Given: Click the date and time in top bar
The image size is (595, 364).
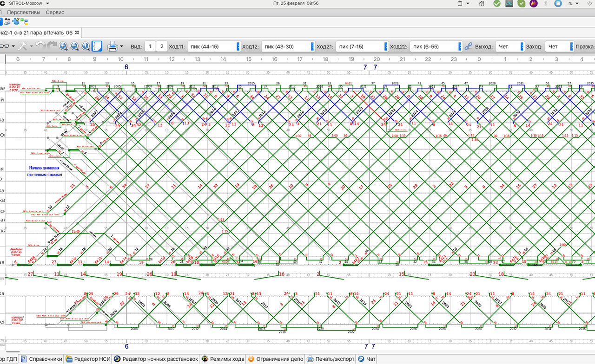Looking at the screenshot, I should (x=297, y=3).
